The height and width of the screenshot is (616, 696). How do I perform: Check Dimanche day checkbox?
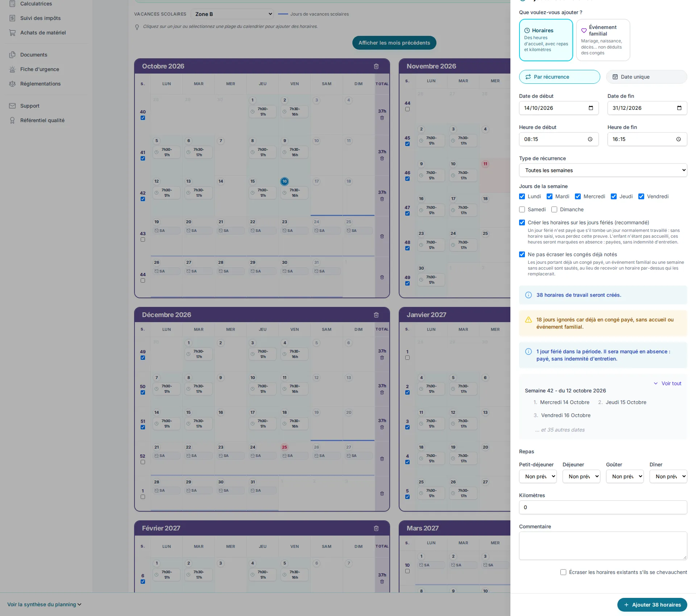554,209
